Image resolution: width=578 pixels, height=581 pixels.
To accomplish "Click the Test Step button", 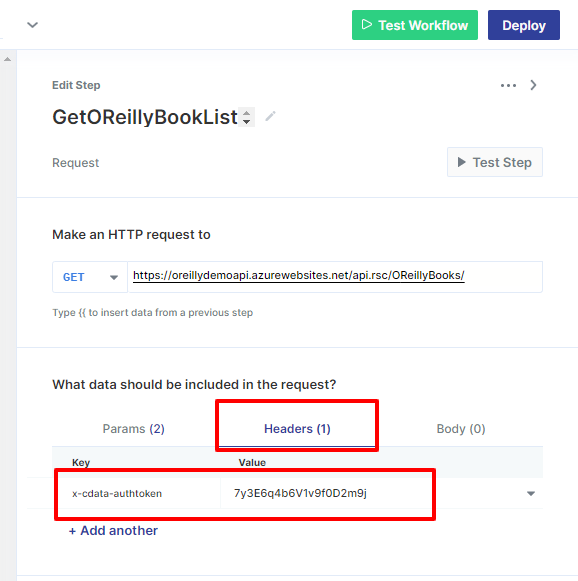I will 495,162.
